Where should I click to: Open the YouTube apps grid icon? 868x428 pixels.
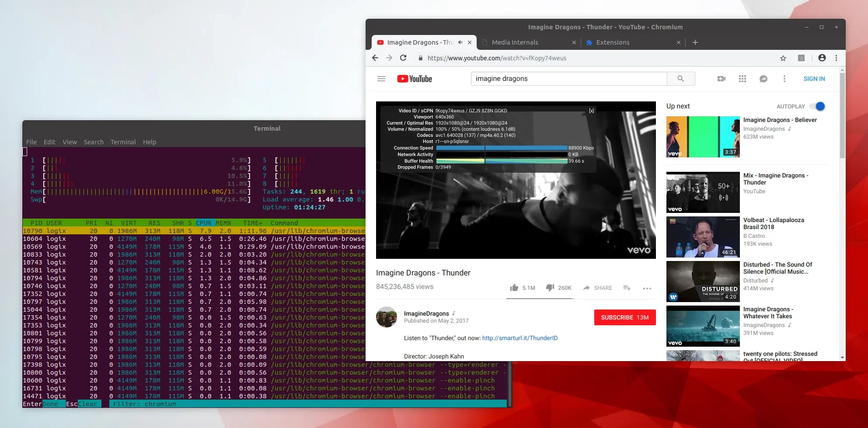coord(743,79)
